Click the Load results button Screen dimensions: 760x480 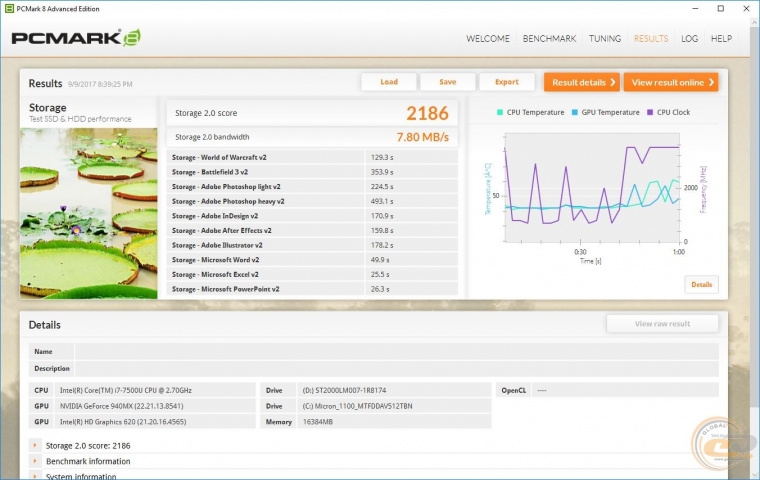(x=389, y=82)
